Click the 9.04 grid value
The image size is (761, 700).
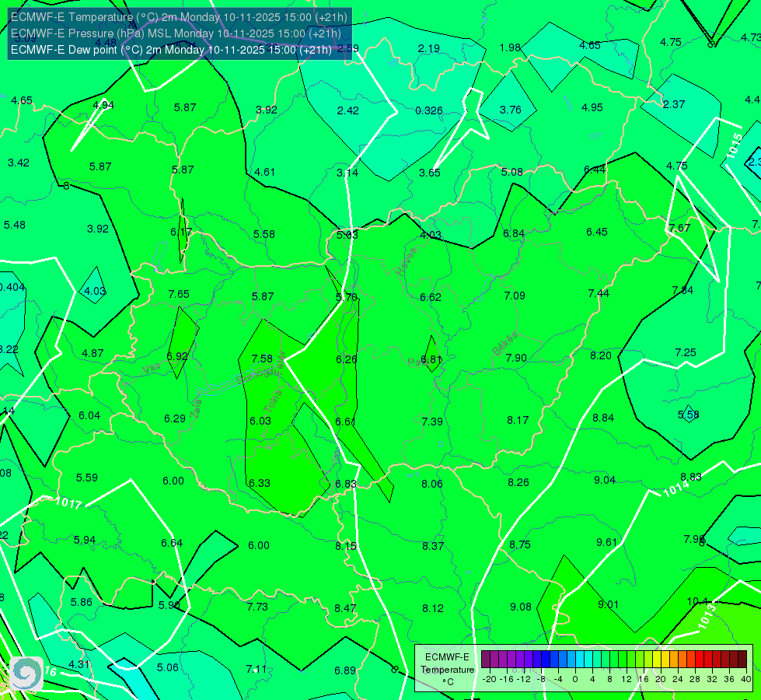[605, 480]
